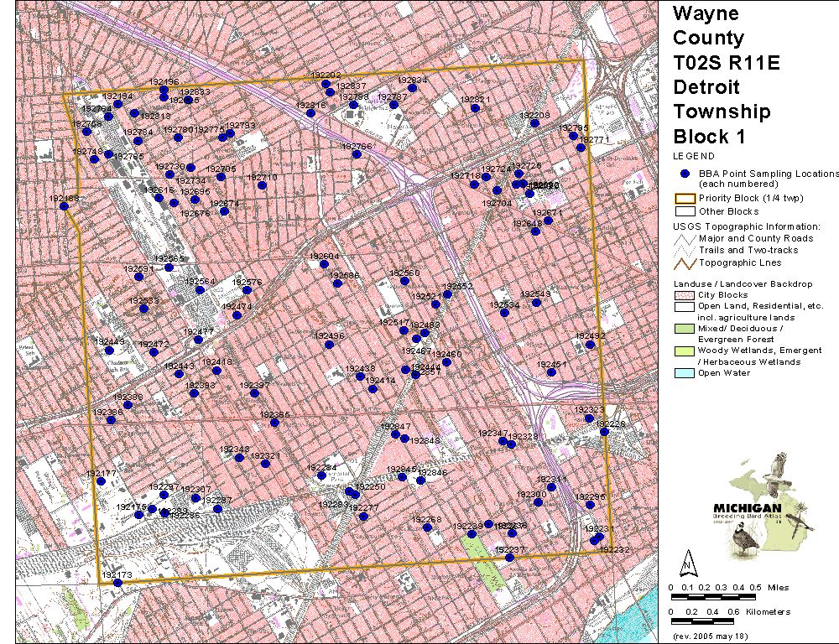Click the blue dot for point 192766
This screenshot has height=644, width=839.
356,153
